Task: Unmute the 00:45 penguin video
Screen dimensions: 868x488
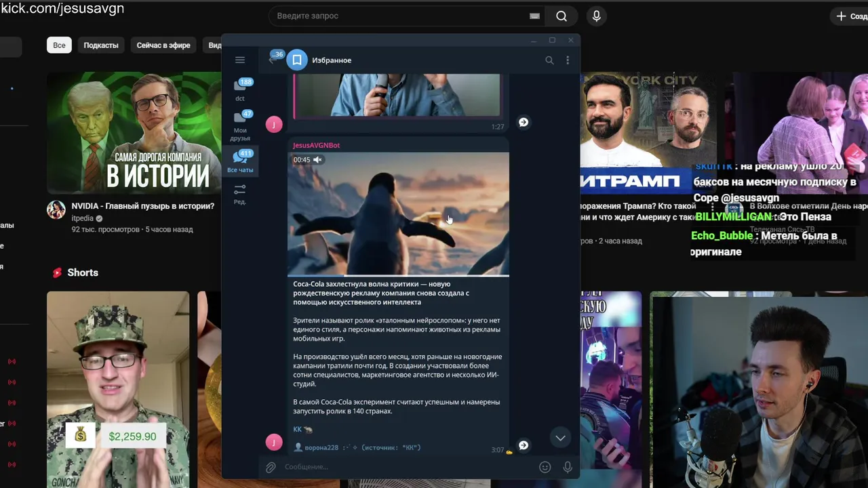Action: click(317, 160)
